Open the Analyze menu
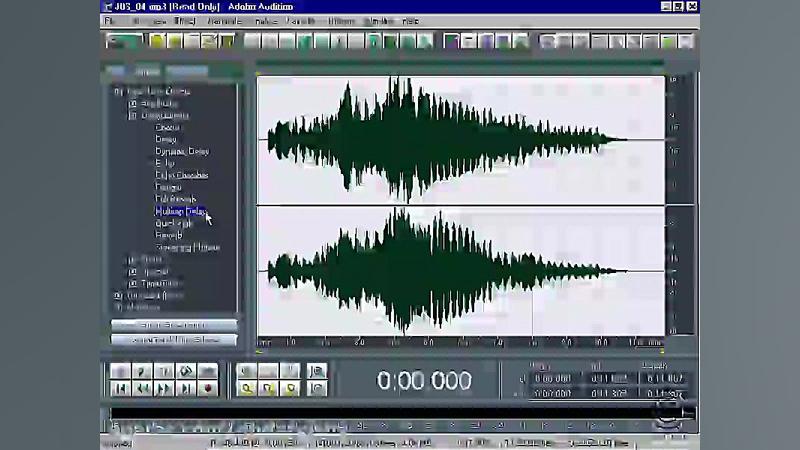Screen dimensions: 800x450 (266, 21)
